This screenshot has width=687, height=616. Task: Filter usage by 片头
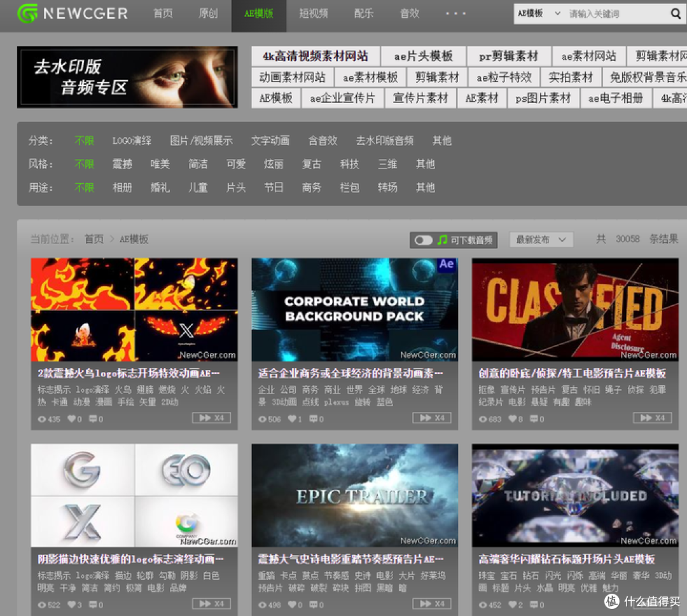(x=236, y=188)
